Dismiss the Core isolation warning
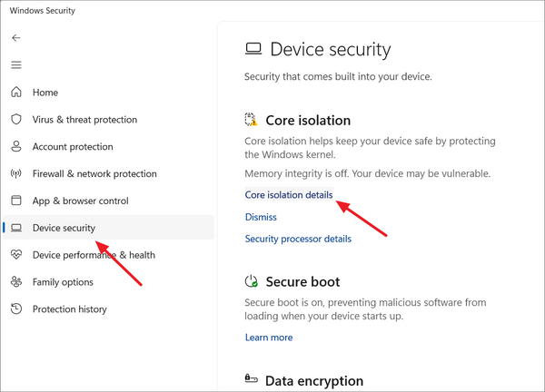The width and height of the screenshot is (545, 392). [261, 217]
